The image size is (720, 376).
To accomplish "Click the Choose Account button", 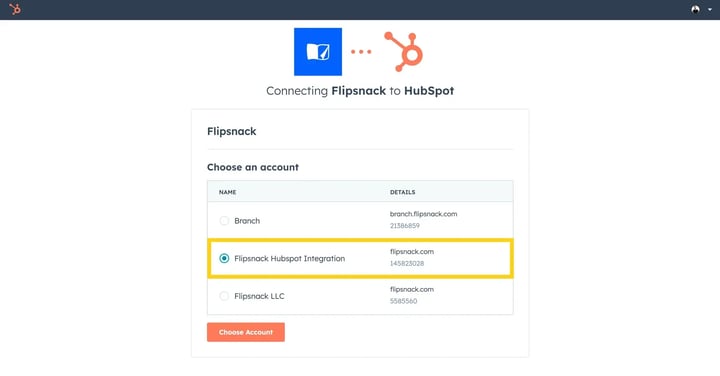I will pos(246,332).
